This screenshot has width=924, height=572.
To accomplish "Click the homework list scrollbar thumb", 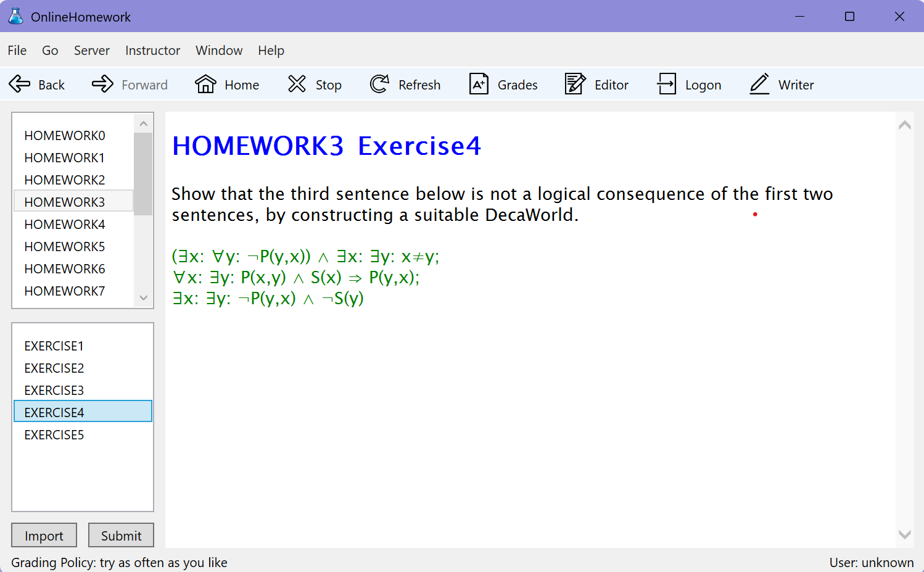I will coord(143,173).
